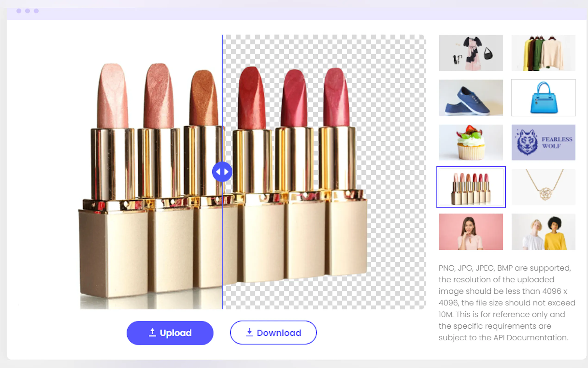The image size is (588, 368).
Task: Select the hanging sweaters sample image
Action: pos(543,53)
